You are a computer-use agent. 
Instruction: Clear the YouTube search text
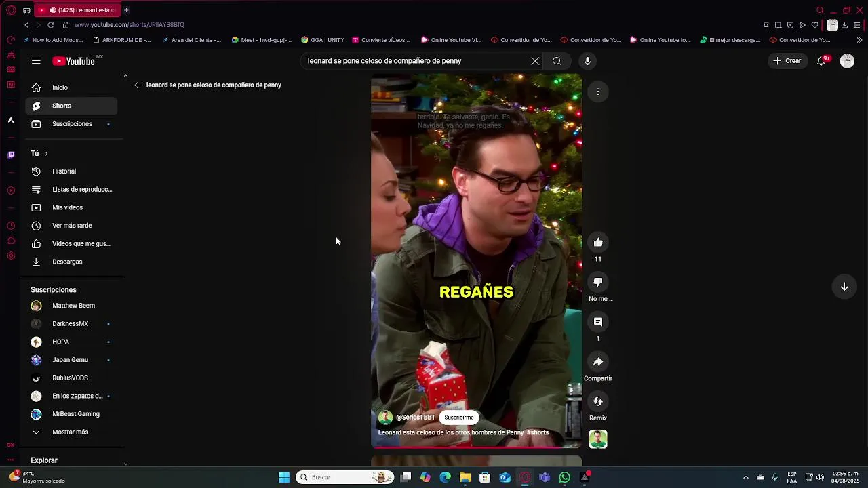tap(535, 61)
